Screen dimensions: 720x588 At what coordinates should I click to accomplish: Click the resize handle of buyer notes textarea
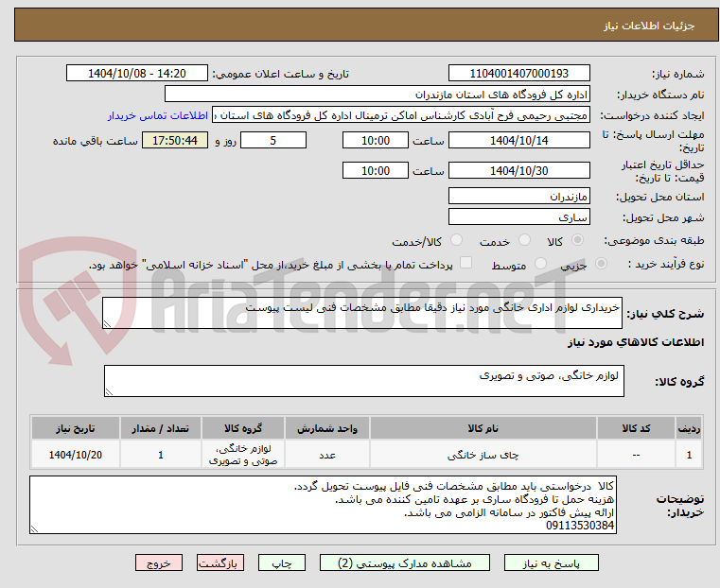[x=34, y=528]
